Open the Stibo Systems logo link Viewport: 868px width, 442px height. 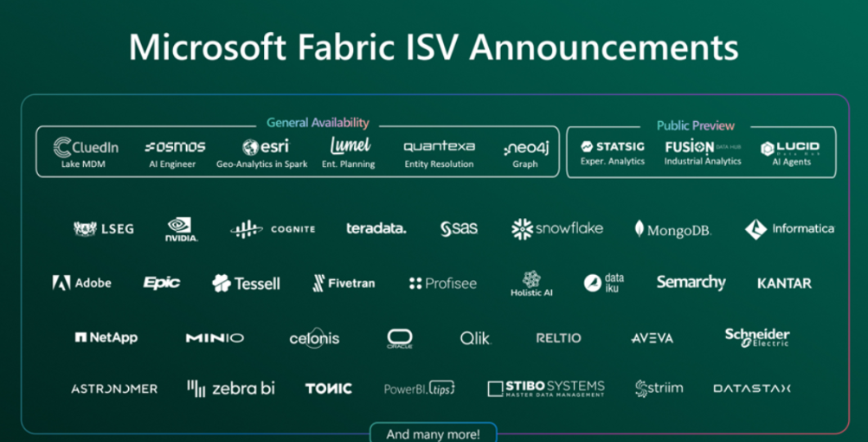pos(545,388)
